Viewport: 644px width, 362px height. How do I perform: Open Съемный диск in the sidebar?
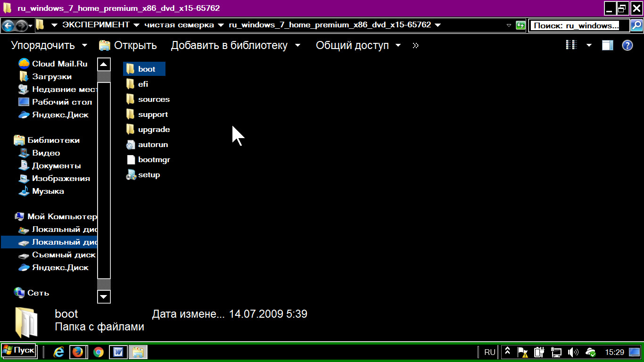(57, 255)
